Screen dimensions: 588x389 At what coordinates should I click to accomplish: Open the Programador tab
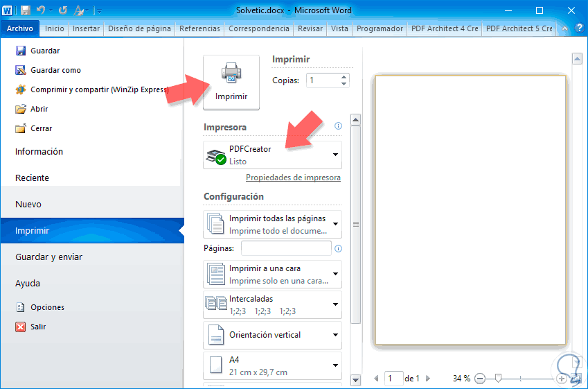click(x=380, y=28)
